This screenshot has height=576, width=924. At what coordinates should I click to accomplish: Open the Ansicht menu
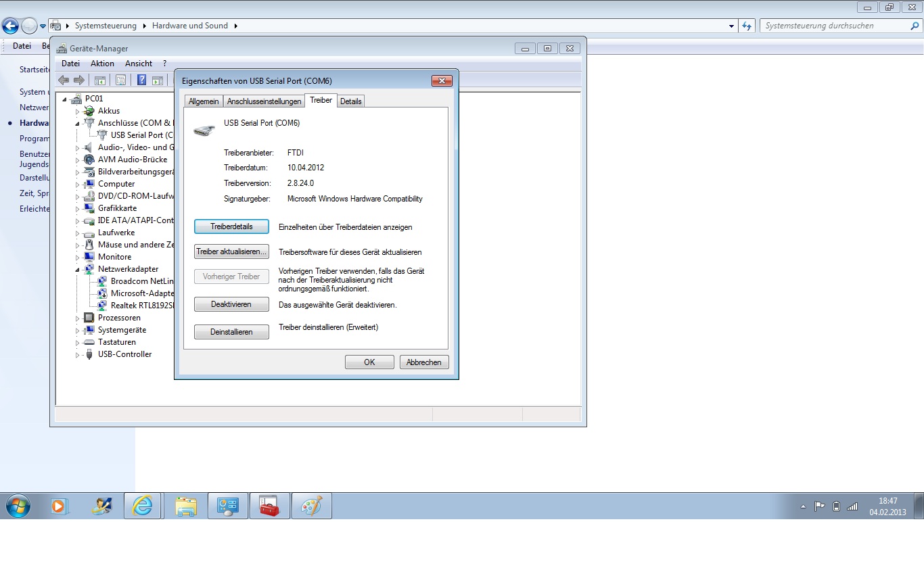pos(139,64)
